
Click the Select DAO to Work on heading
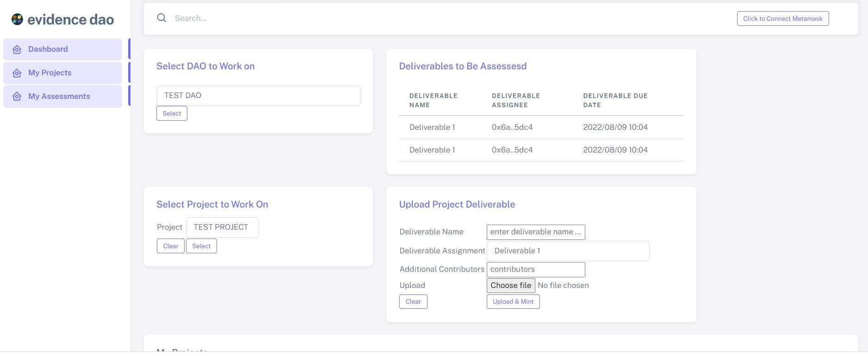(205, 66)
